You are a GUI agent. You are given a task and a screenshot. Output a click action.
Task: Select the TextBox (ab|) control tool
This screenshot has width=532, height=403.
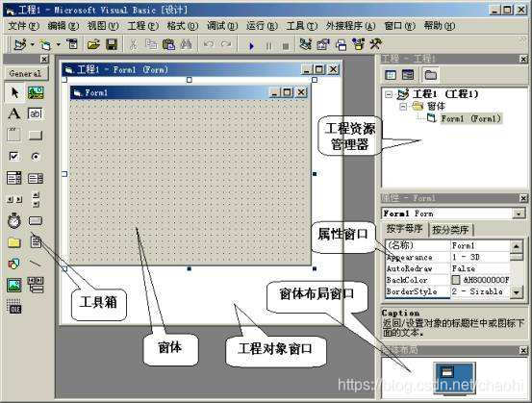coord(36,113)
